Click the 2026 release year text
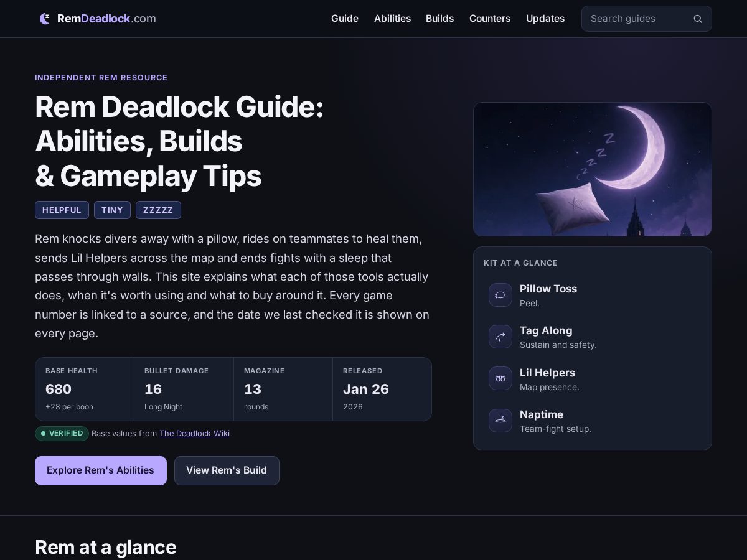This screenshot has width=747, height=560. coord(353,407)
